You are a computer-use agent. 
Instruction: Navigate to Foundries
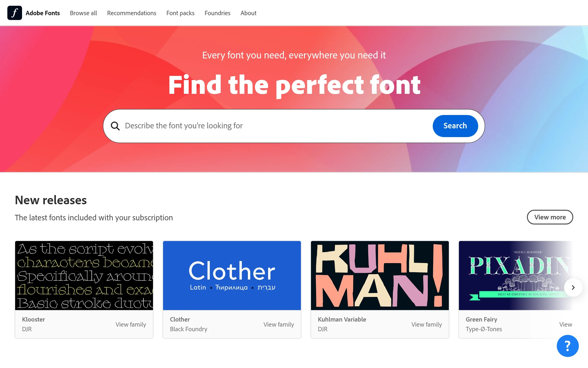(x=218, y=13)
